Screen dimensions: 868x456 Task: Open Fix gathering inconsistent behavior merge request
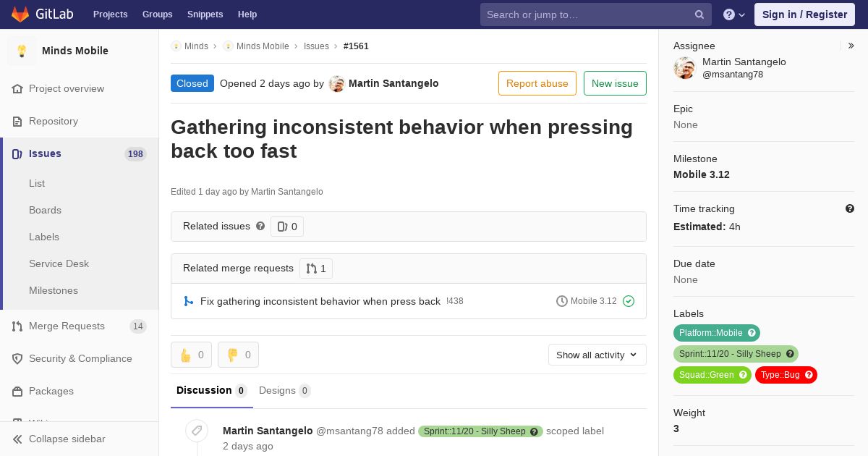coord(320,301)
